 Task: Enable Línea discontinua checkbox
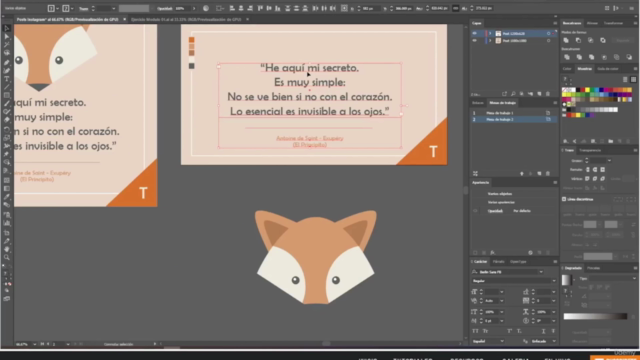(x=564, y=199)
